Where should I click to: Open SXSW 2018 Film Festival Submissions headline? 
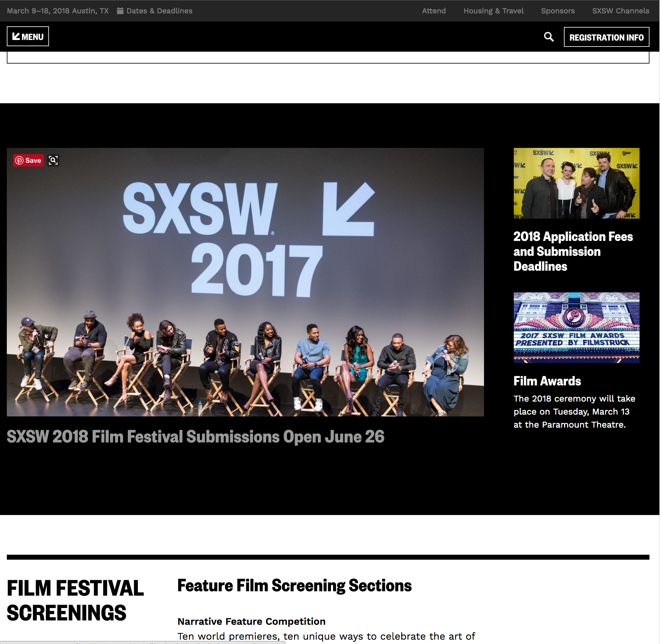coord(196,436)
